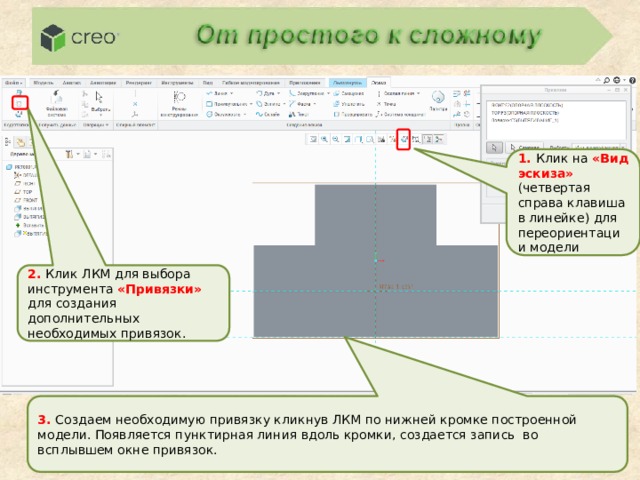Screen dimensions: 640x480
Task: Switch to the Анализ ribbon tab
Action: (x=71, y=83)
